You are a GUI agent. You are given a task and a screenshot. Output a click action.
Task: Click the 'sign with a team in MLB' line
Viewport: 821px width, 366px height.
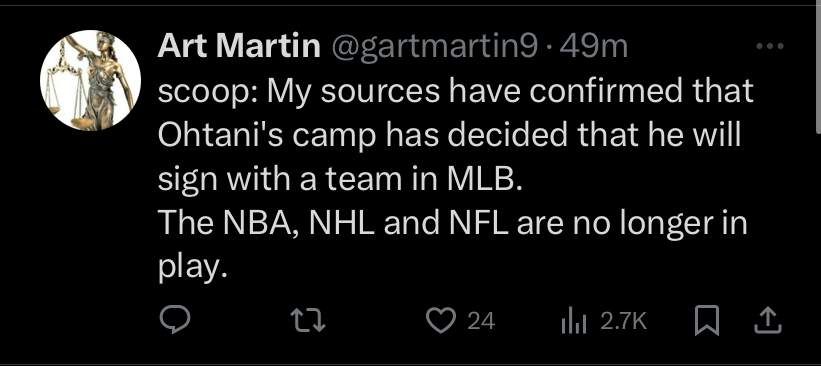pos(340,180)
